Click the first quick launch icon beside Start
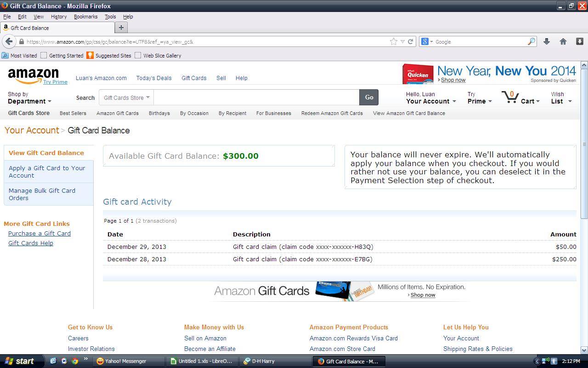This screenshot has height=368, width=588. coord(53,361)
